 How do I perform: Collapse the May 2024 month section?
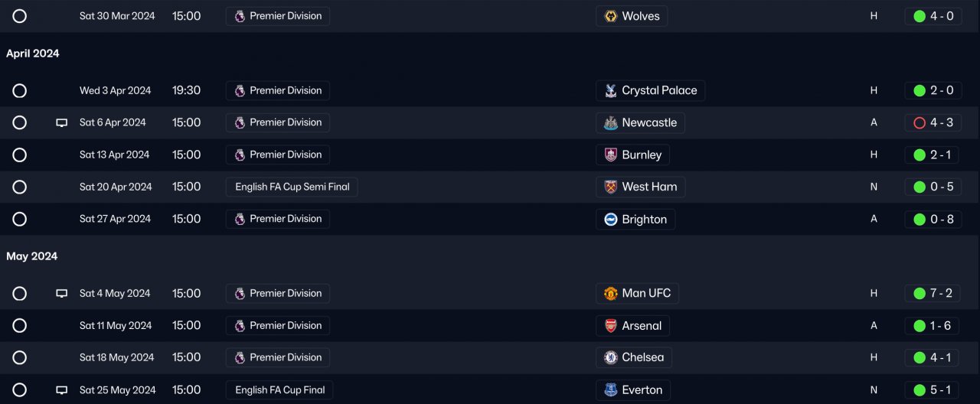tap(32, 256)
